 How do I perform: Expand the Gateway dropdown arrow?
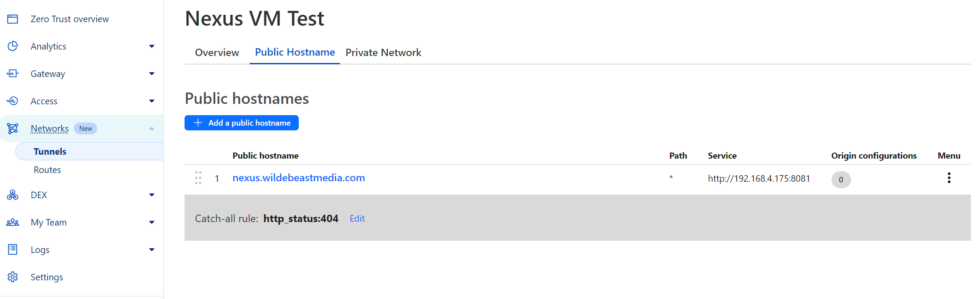coord(152,73)
